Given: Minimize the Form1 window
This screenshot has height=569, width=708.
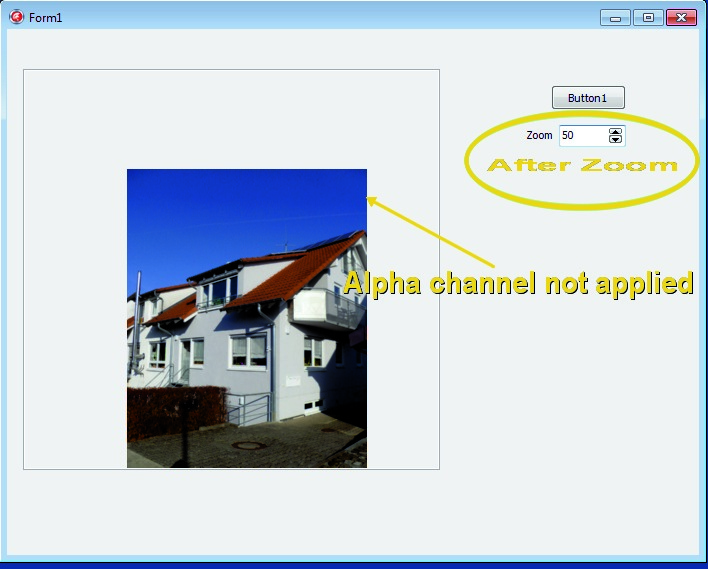Looking at the screenshot, I should 615,18.
